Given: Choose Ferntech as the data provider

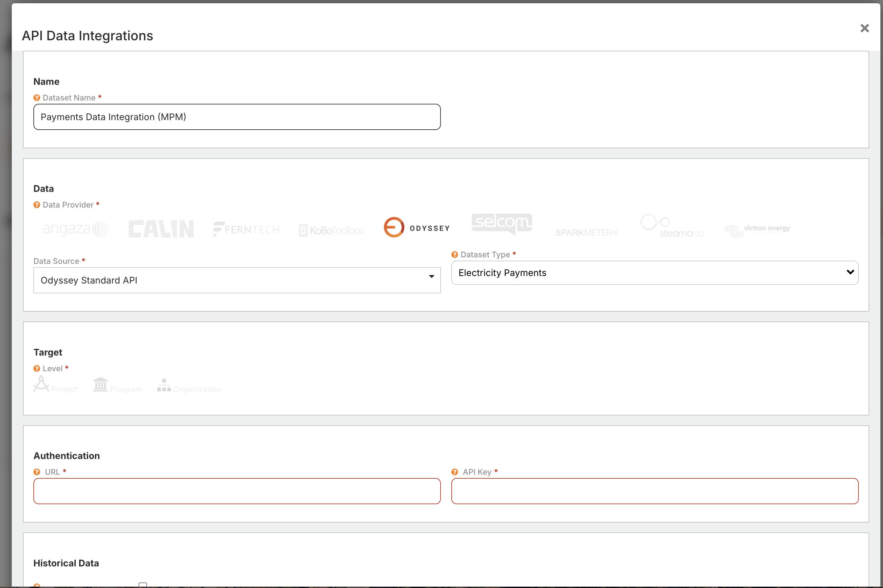Looking at the screenshot, I should (246, 229).
